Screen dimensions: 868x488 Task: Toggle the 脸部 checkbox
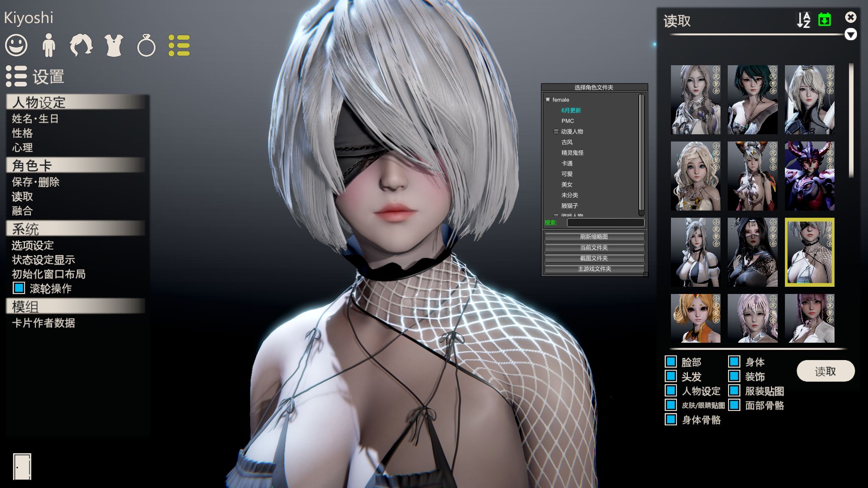670,362
